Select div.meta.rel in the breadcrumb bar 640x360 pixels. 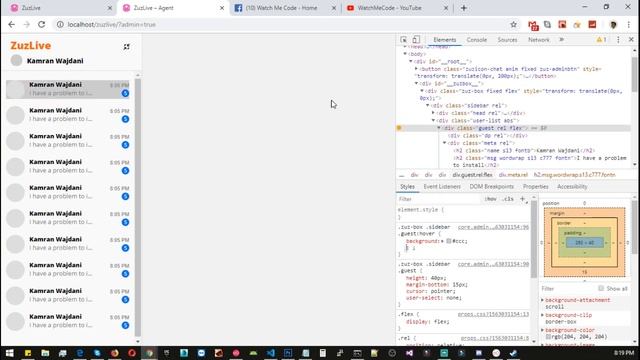pyautogui.click(x=513, y=175)
